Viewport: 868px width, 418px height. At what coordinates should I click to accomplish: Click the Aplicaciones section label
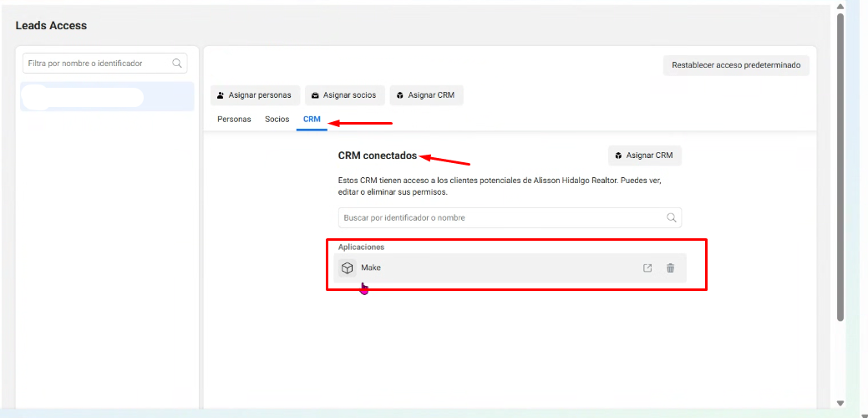(x=361, y=247)
